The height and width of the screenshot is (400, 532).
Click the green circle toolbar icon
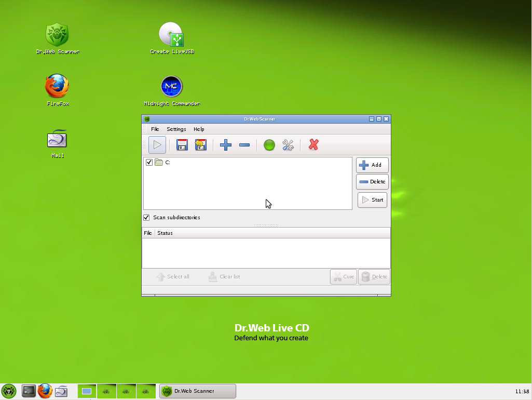(269, 145)
